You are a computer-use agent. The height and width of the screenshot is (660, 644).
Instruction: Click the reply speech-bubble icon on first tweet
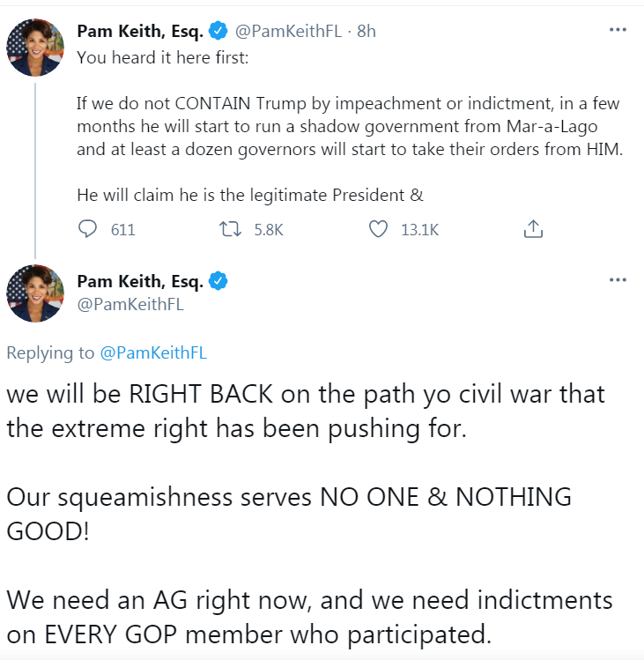[x=87, y=229]
